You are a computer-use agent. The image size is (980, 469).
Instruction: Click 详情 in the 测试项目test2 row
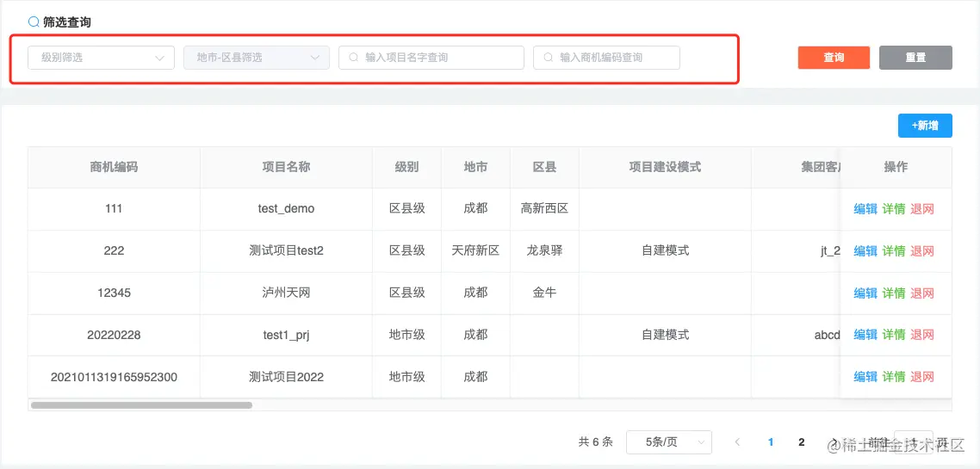pyautogui.click(x=894, y=251)
